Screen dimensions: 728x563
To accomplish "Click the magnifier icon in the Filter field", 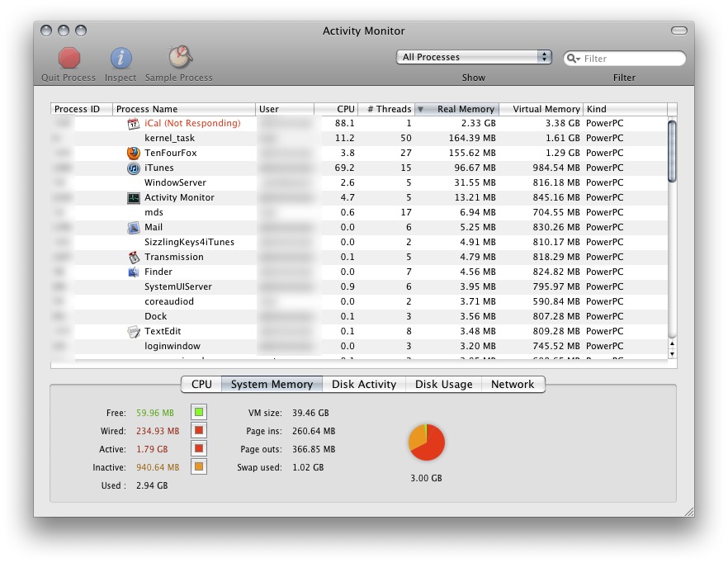I will pyautogui.click(x=573, y=59).
